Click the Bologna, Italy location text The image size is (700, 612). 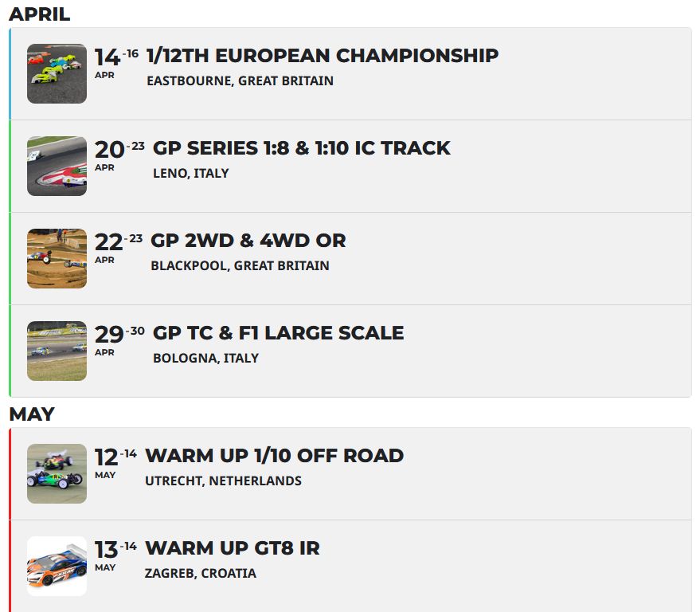coord(205,359)
